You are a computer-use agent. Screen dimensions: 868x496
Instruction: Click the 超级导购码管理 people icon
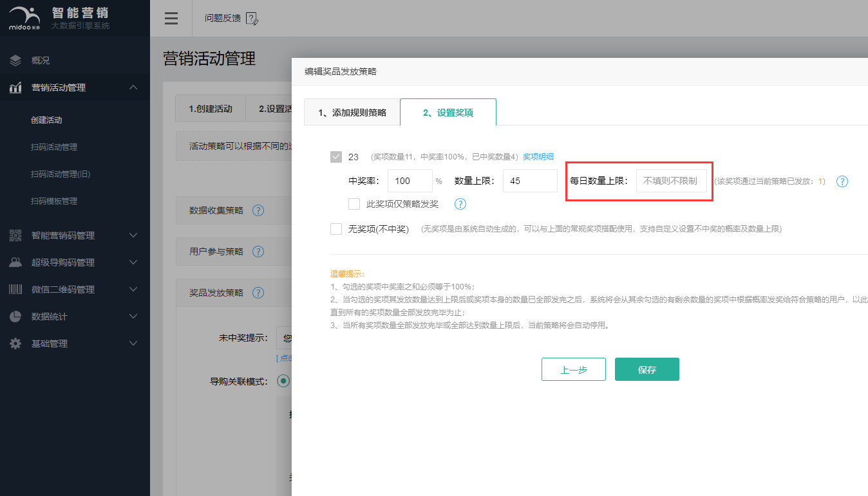tap(15, 262)
